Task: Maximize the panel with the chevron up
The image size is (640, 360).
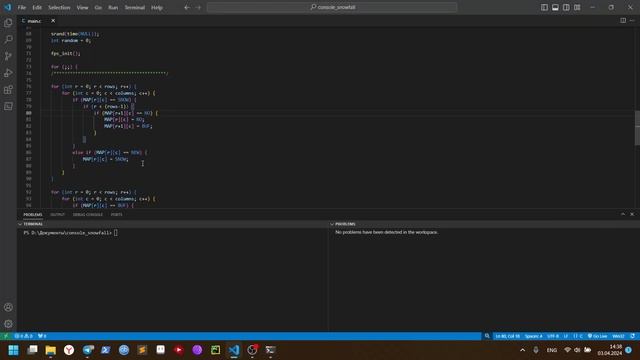Action: (623, 214)
